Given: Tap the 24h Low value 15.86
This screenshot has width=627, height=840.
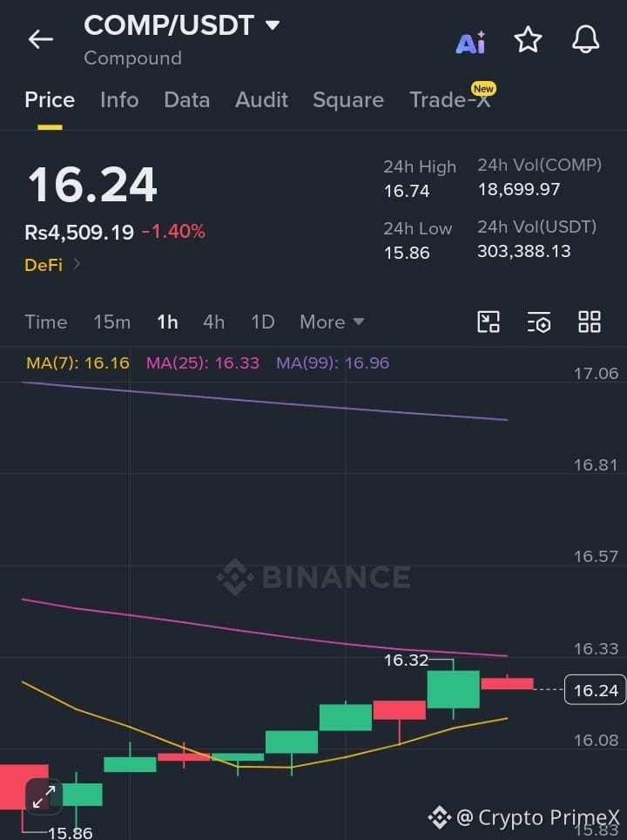Looking at the screenshot, I should [x=407, y=253].
